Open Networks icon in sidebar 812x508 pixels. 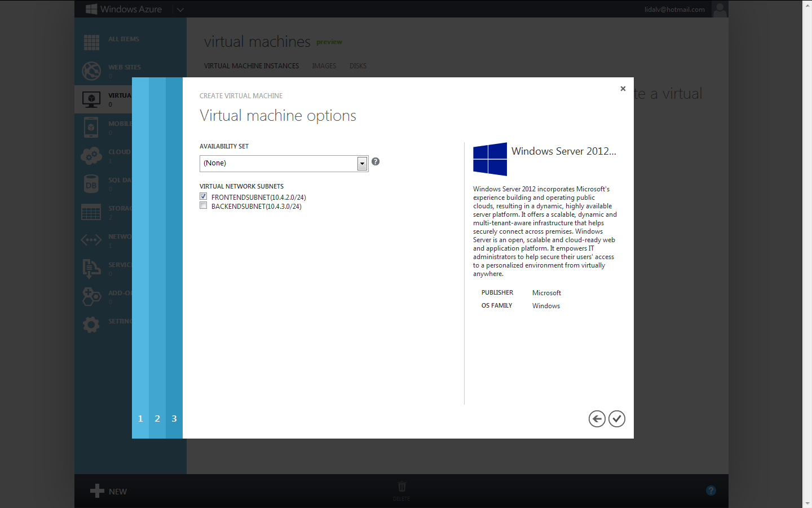(x=91, y=240)
